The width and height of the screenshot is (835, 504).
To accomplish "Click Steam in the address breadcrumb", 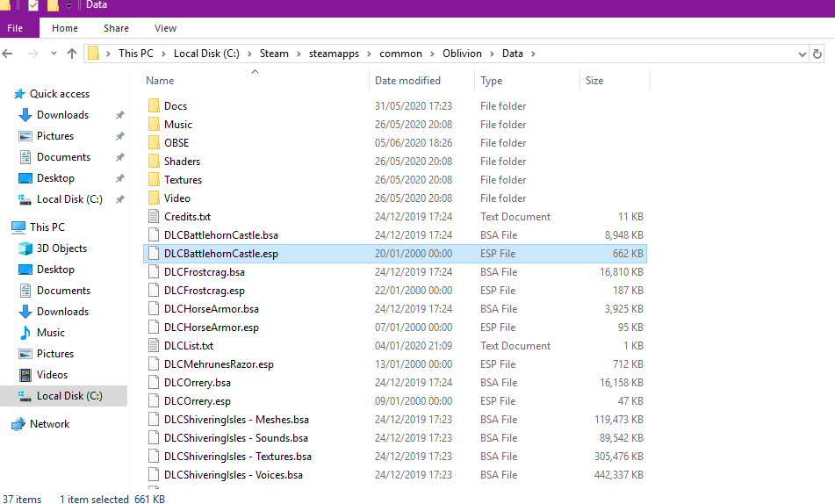I will 274,54.
